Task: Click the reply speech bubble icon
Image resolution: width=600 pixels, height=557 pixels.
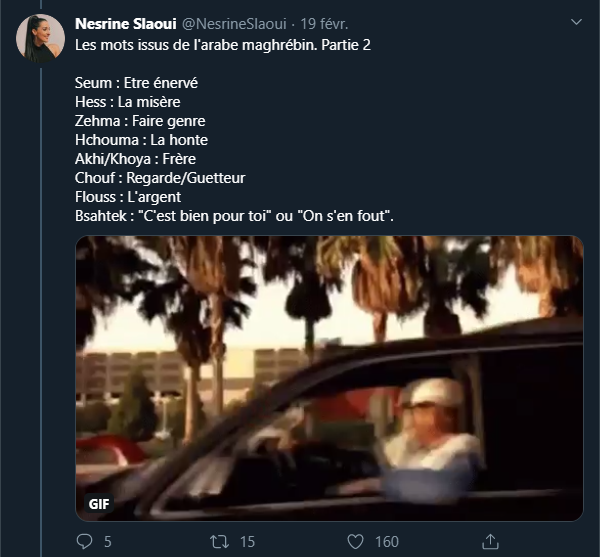Action: click(85, 541)
